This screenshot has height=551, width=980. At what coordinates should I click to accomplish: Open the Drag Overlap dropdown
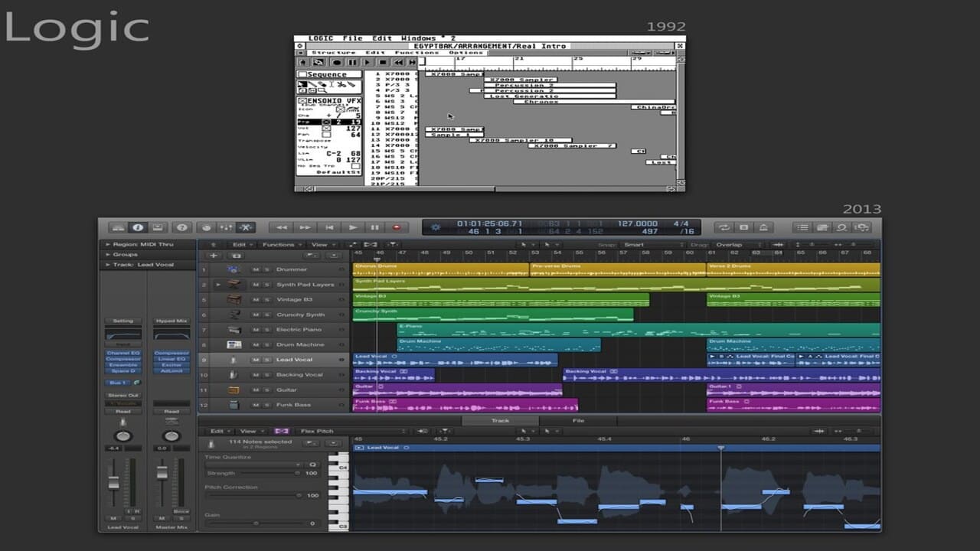[x=737, y=245]
